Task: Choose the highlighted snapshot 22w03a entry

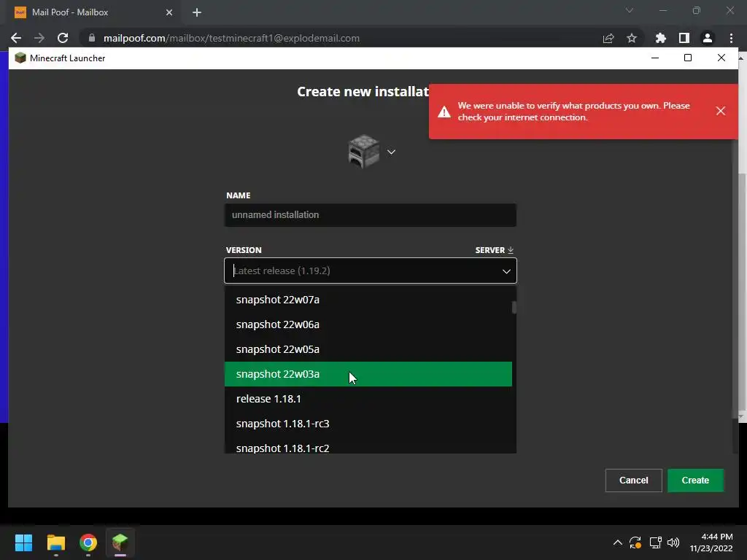Action: (368, 374)
